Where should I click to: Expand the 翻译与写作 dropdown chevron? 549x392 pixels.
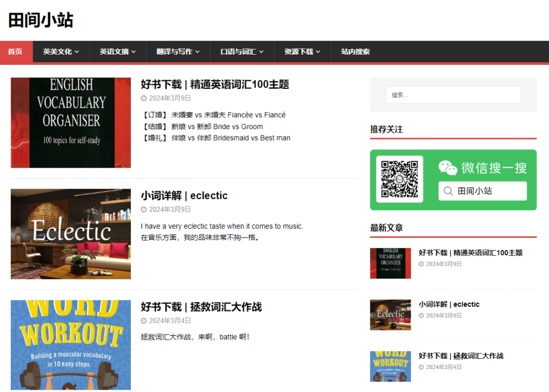pos(197,52)
